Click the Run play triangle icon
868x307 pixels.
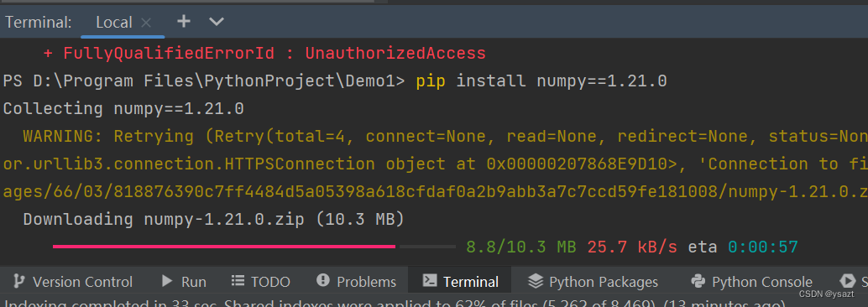[166, 281]
